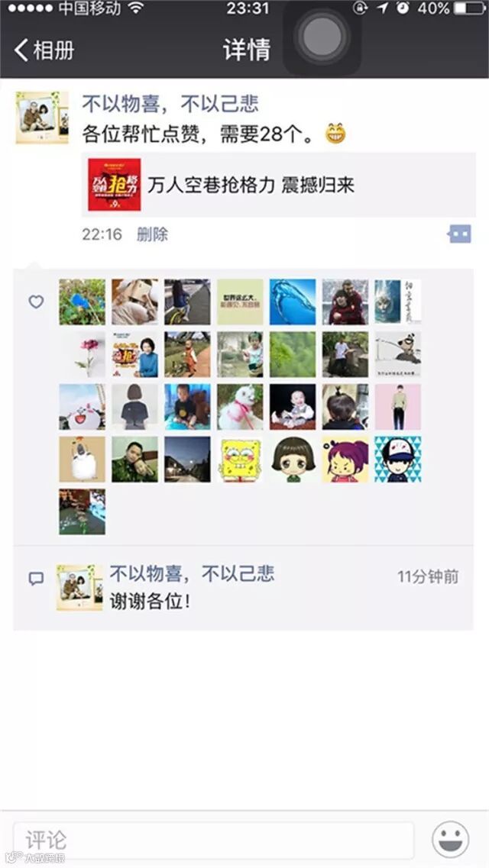This screenshot has width=489, height=868.
Task: Tap the AssistiveTouch floating button
Action: (322, 37)
